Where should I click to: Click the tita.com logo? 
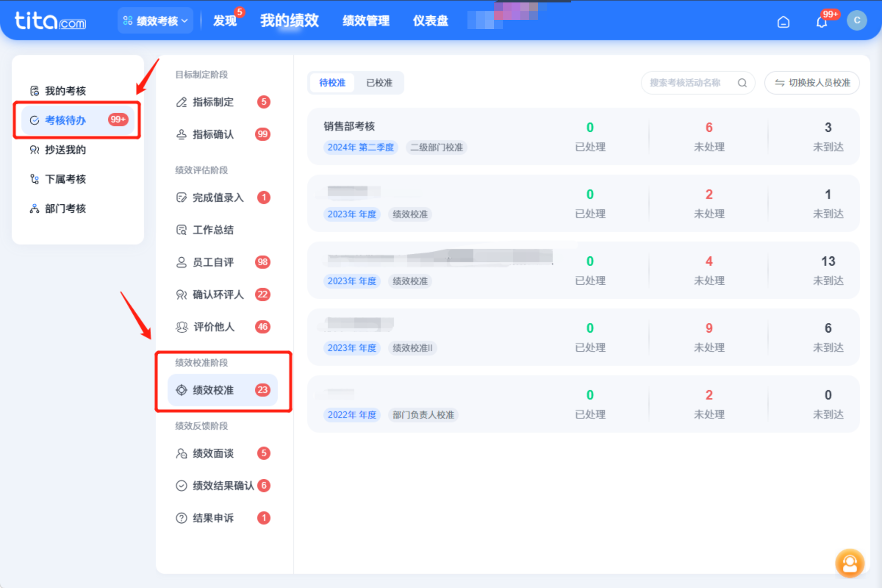coord(50,21)
